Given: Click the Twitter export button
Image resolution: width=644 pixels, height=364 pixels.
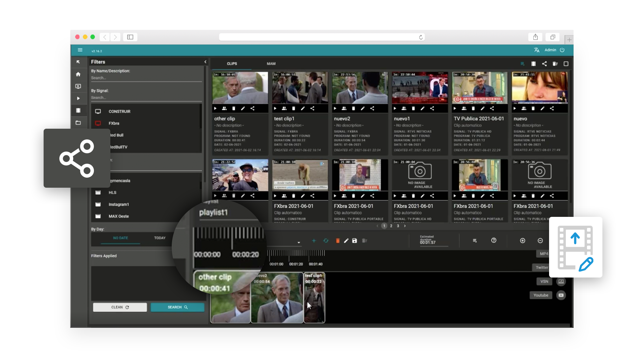Looking at the screenshot, I should click(x=541, y=267).
